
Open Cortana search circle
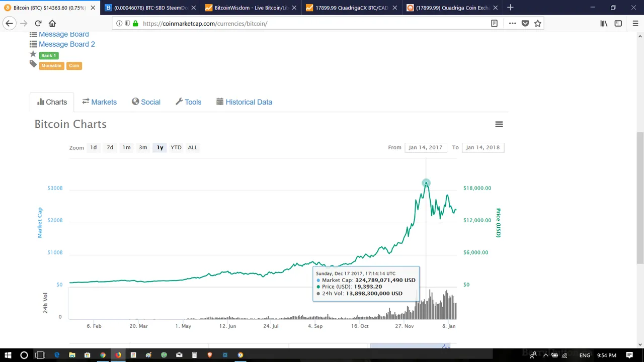(24, 355)
